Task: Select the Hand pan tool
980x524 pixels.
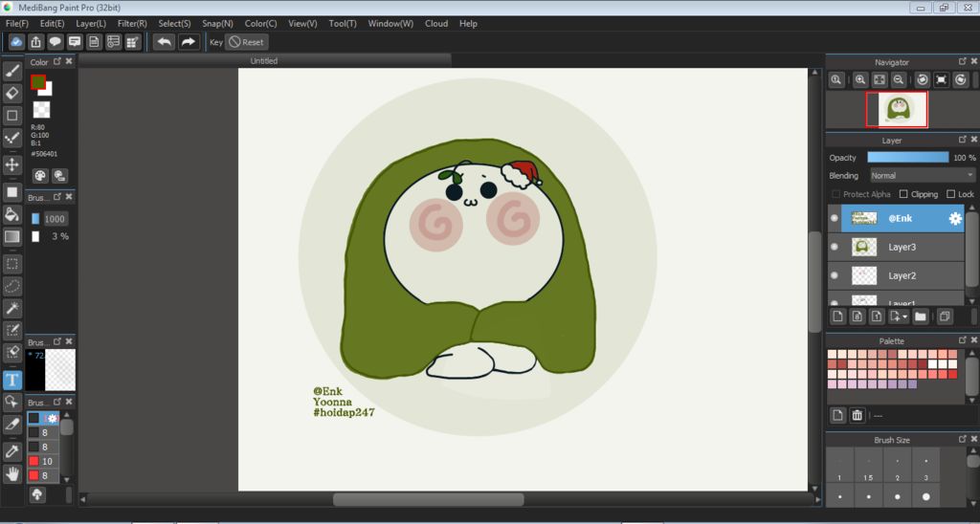Action: coord(11,473)
